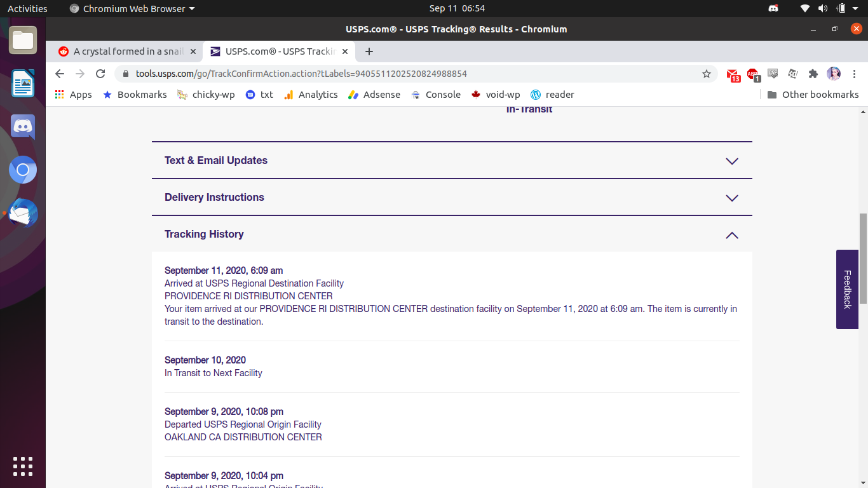Click the OAKLAND CA DISTRIBUTION CENTER line

243,437
